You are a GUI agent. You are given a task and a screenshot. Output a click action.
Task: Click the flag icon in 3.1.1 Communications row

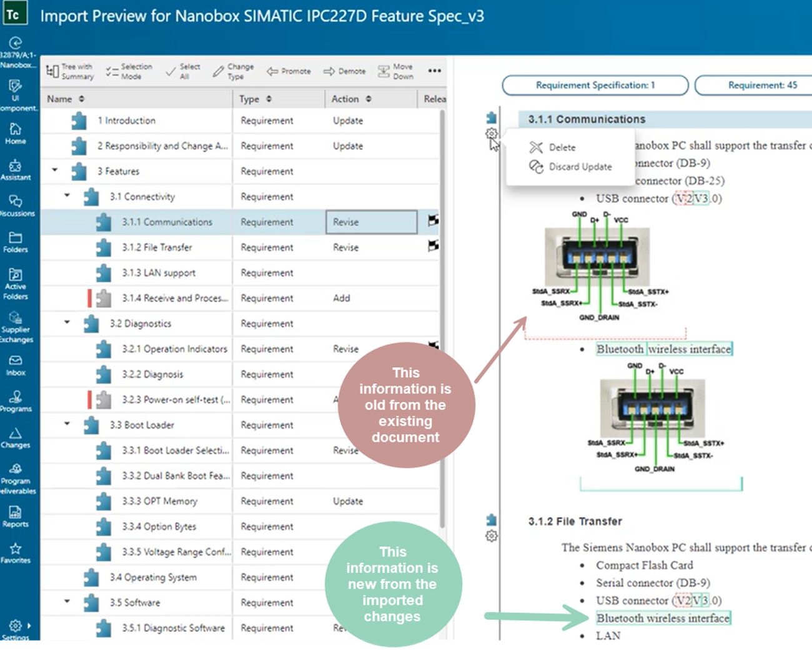coord(433,220)
